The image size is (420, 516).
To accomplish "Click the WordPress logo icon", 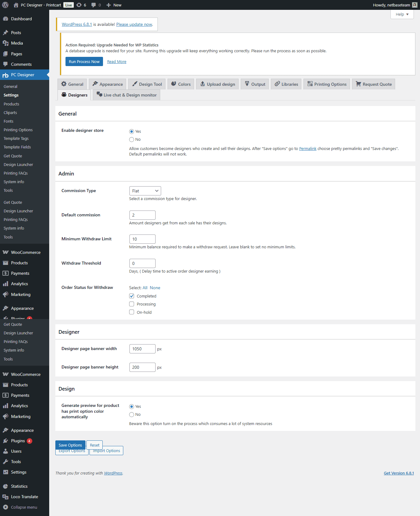I will coord(5,5).
